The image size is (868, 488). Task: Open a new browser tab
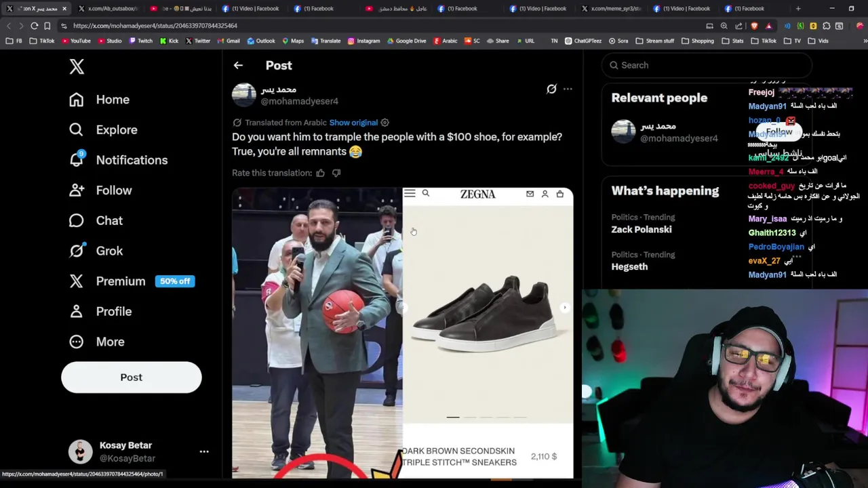pos(798,9)
